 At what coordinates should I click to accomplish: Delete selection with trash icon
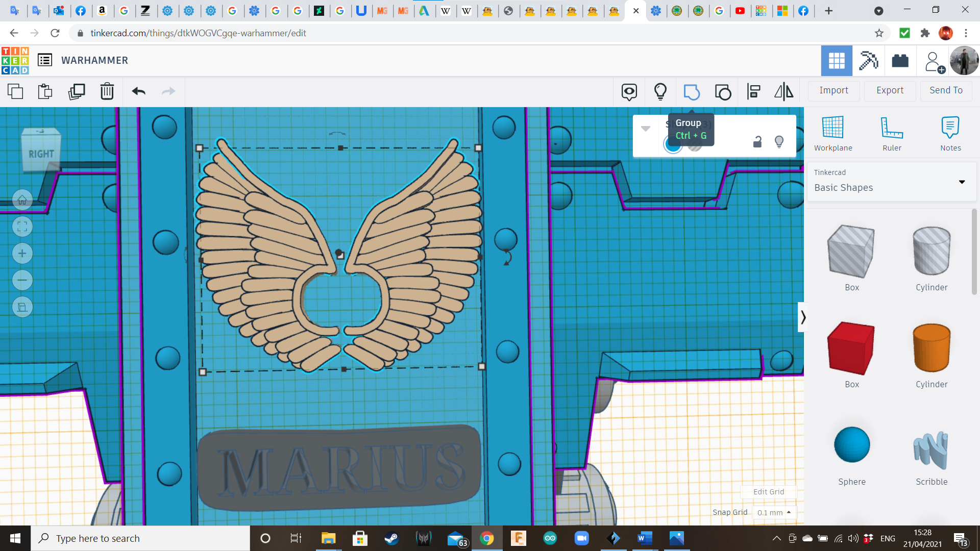click(107, 92)
